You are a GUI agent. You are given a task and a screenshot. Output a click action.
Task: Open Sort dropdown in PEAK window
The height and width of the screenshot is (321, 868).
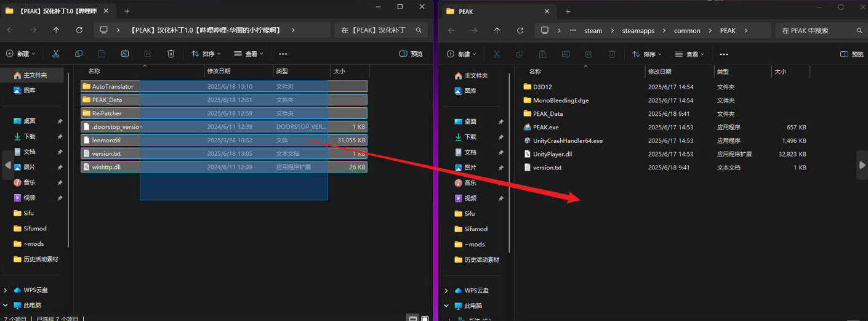647,54
